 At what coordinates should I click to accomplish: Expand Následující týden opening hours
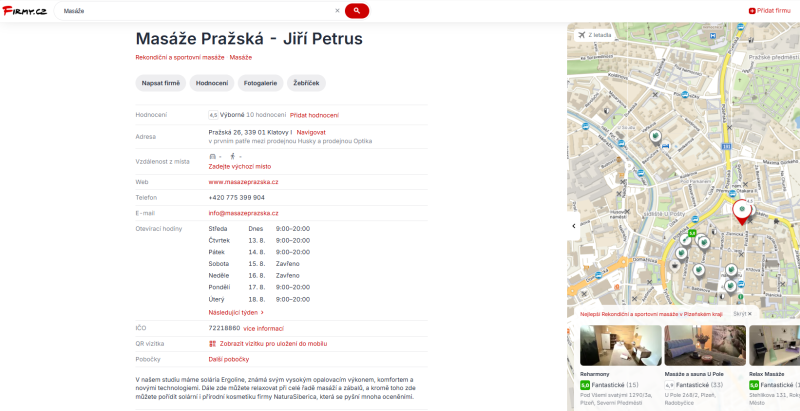pos(236,312)
